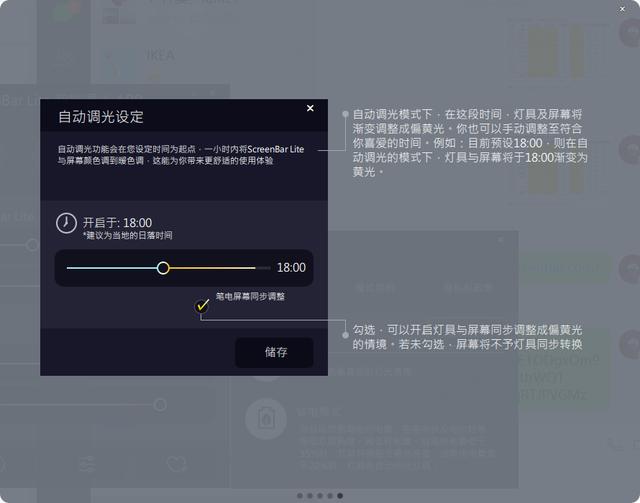Click the 笔电屏幕同步调整 label text

(x=250, y=297)
